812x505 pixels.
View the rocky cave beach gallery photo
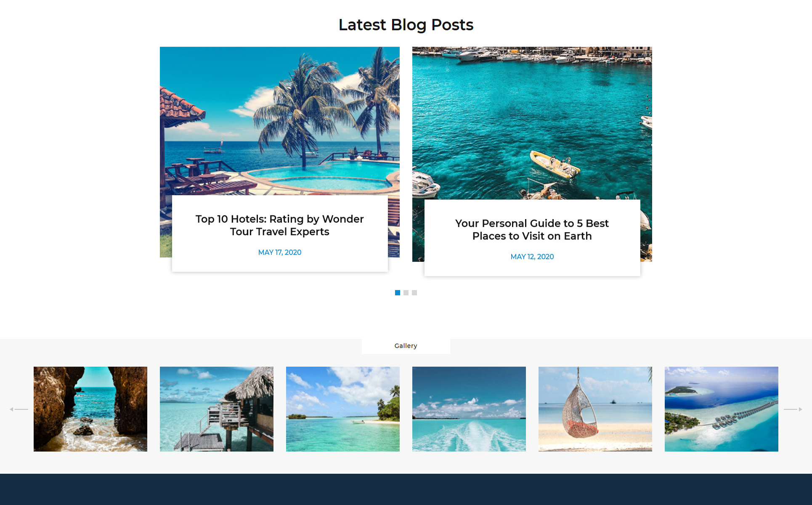[x=90, y=409]
